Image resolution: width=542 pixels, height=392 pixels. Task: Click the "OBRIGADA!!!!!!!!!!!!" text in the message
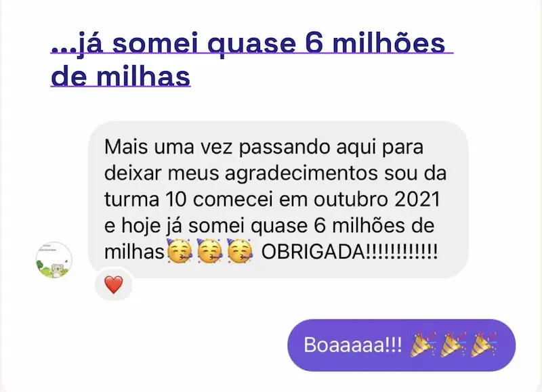tap(350, 252)
